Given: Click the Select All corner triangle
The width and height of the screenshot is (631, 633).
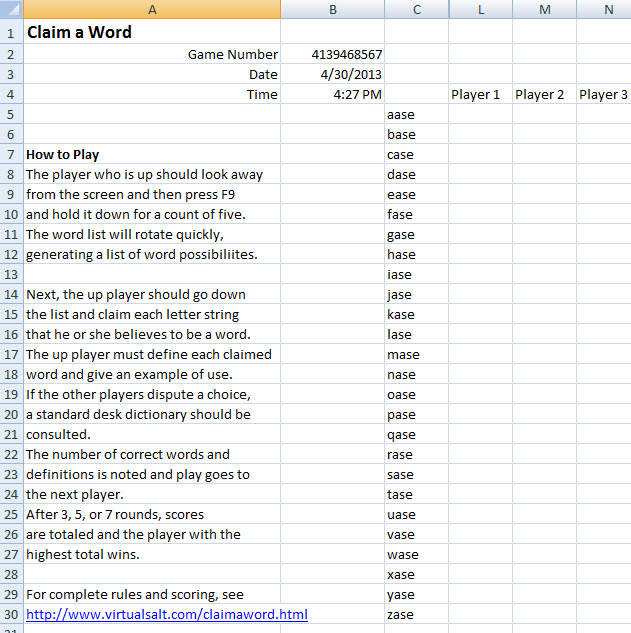Looking at the screenshot, I should (x=11, y=9).
